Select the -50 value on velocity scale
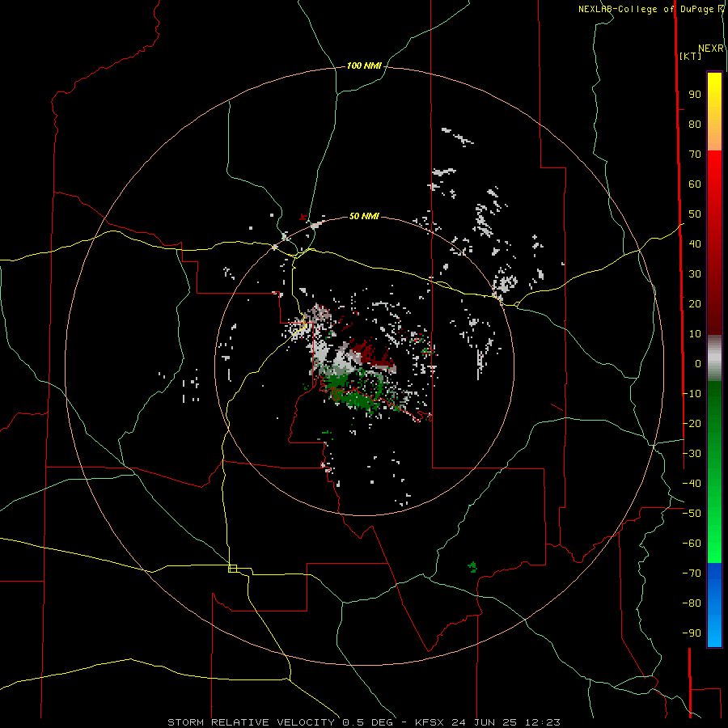Viewport: 728px width, 728px height. pyautogui.click(x=692, y=514)
